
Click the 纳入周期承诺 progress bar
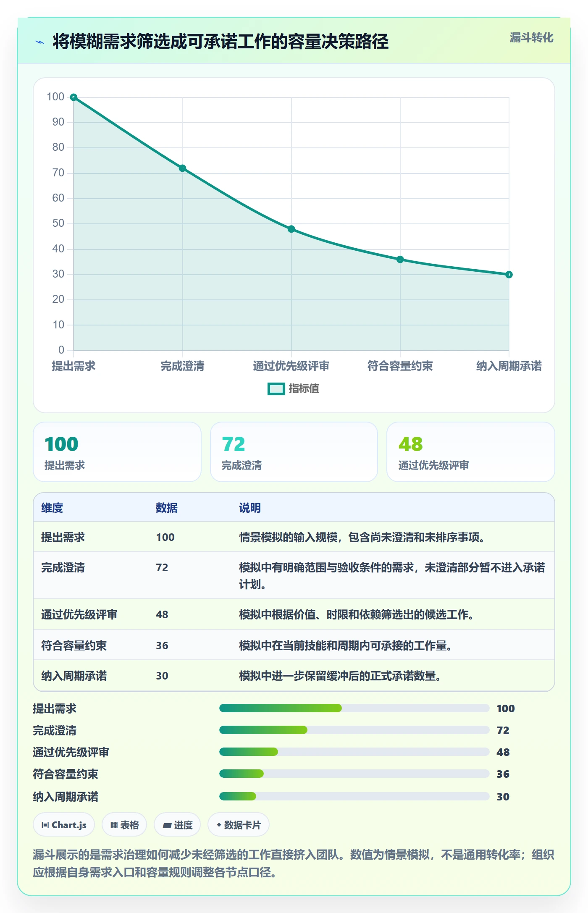tap(354, 796)
